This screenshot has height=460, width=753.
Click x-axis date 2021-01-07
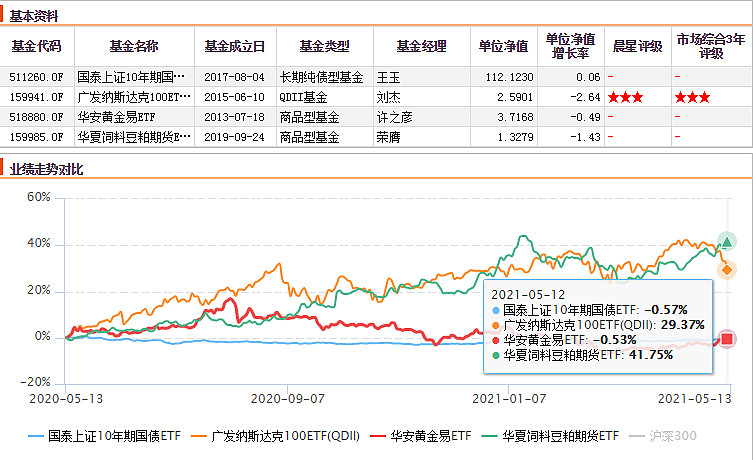[509, 399]
